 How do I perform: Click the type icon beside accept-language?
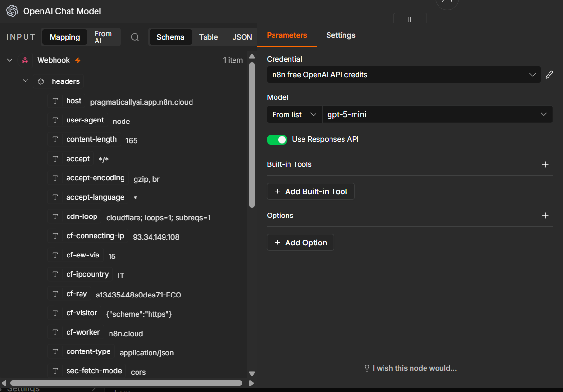[x=55, y=197]
